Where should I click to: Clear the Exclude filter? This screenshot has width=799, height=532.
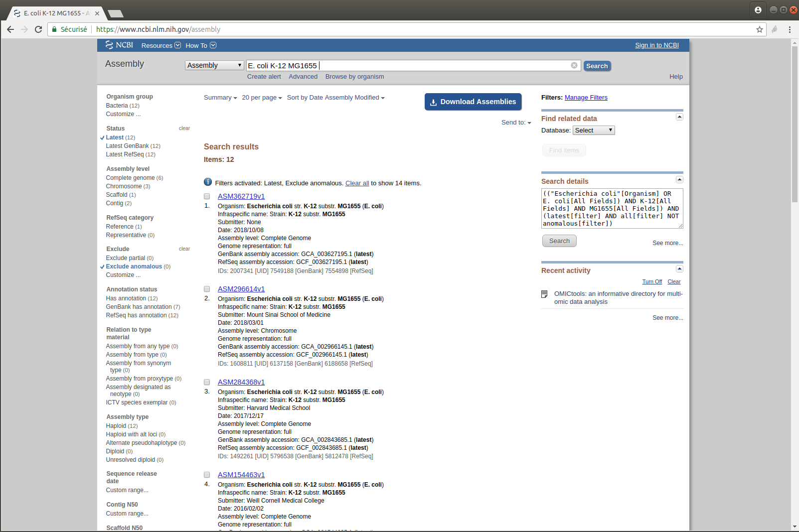184,249
